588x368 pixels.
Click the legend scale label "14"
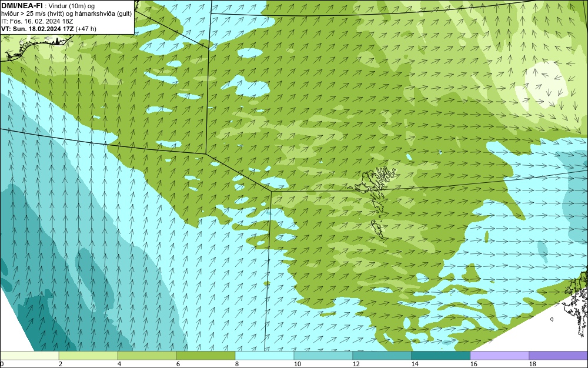[x=415, y=364]
